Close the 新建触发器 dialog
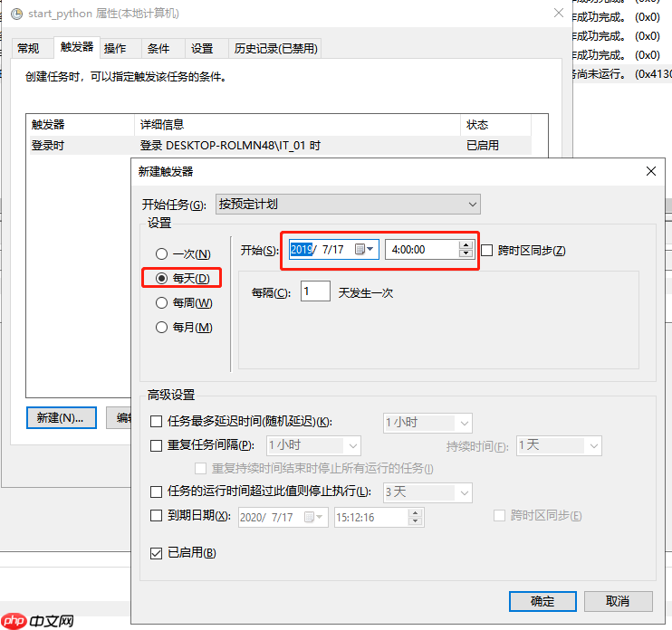The height and width of the screenshot is (630, 672). coord(651,171)
